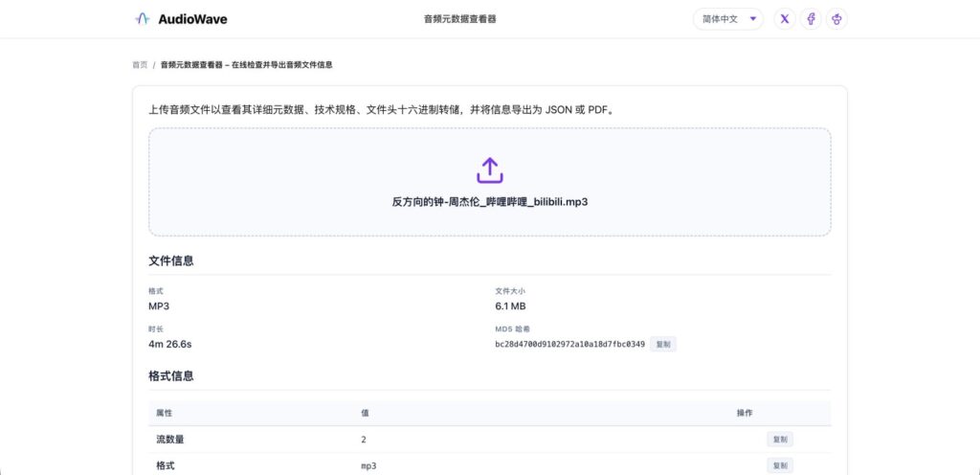Click the 属性 column header
The image size is (980, 475).
pyautogui.click(x=164, y=413)
